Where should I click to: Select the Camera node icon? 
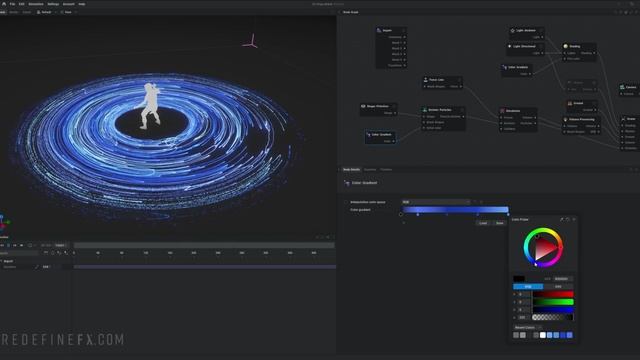coord(622,87)
